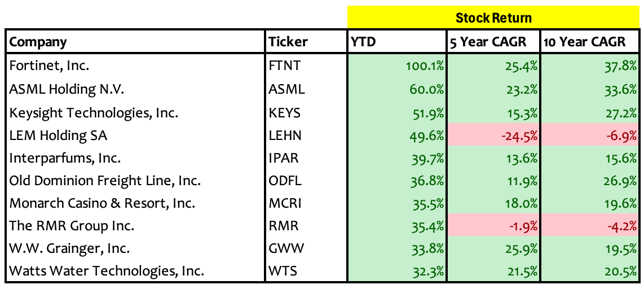Click the YTD column header

(397, 42)
